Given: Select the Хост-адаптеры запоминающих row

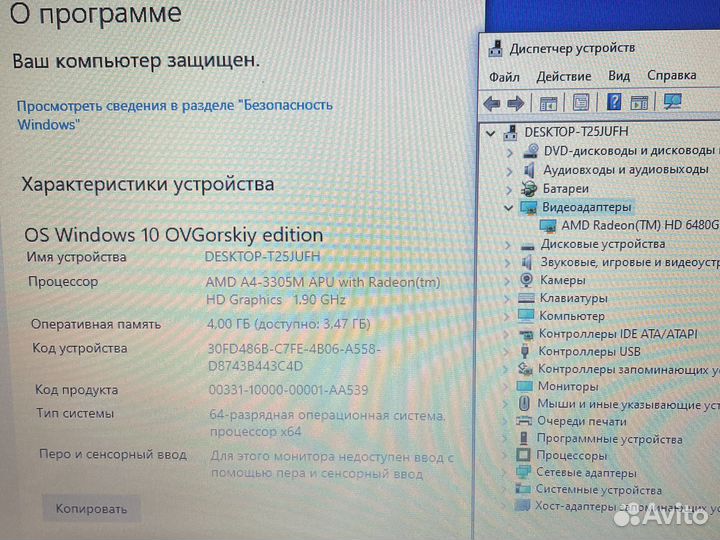Looking at the screenshot, I should 627,506.
